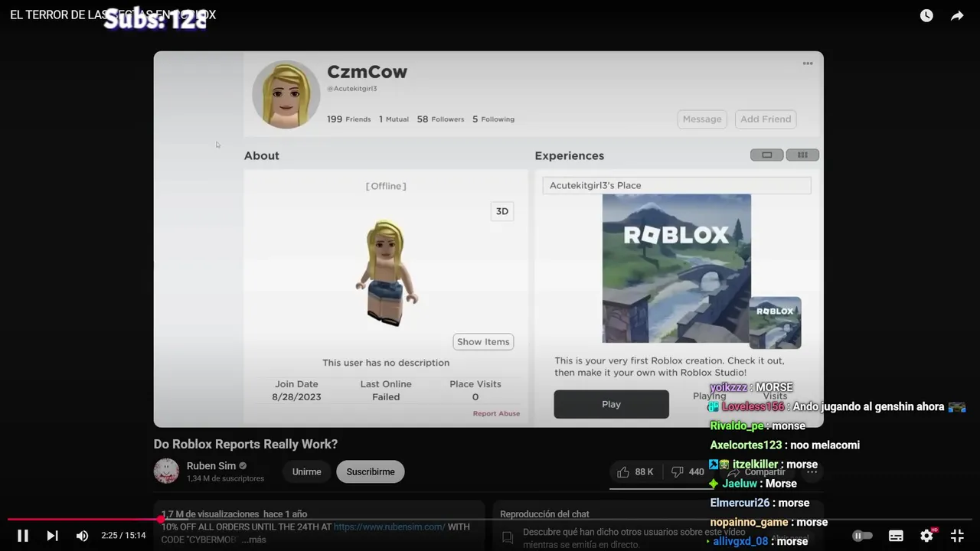
Task: Click Axelcortes123 chat message
Action: point(825,445)
